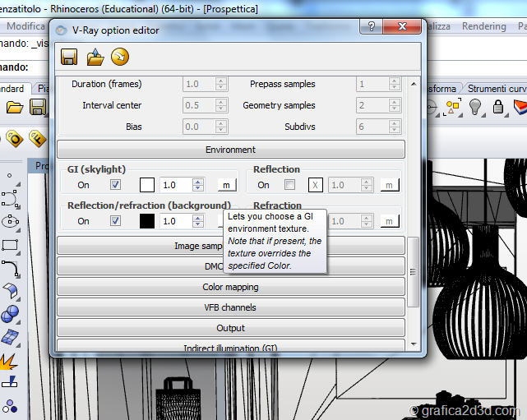This screenshot has height=420, width=527.
Task: Click the padlock lock icon in Rhino toolbar
Action: click(497, 107)
